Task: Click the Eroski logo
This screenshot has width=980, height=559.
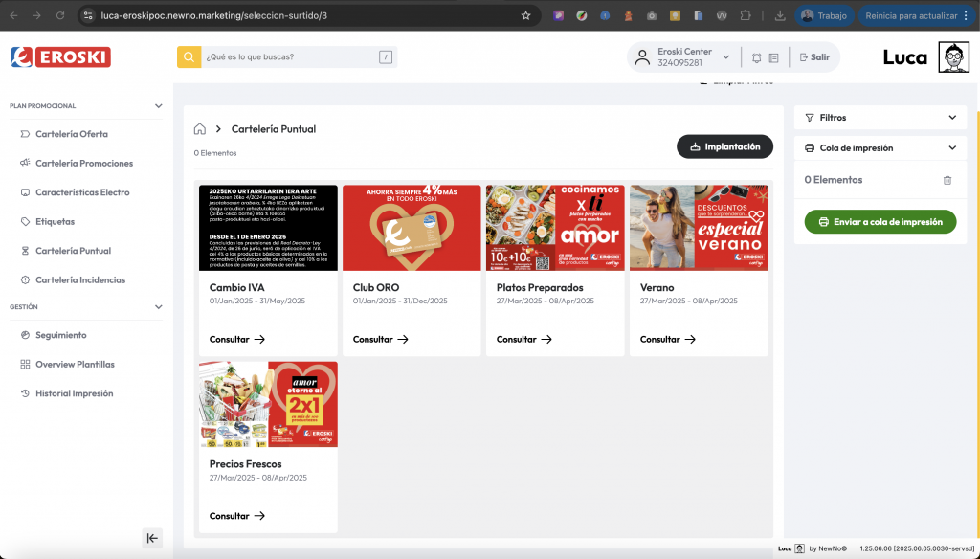Action: click(60, 57)
